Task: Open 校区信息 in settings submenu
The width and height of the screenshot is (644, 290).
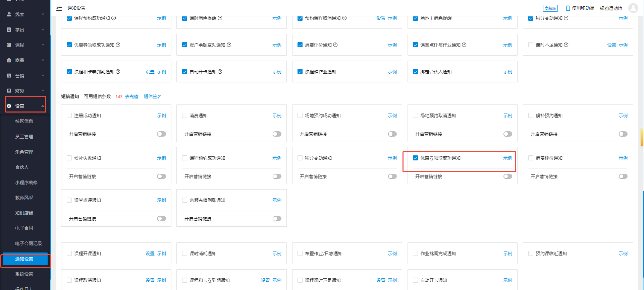Action: (24, 121)
